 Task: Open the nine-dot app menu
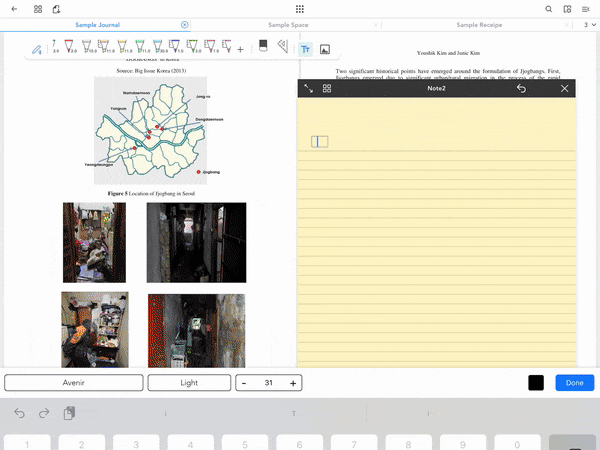coord(300,9)
